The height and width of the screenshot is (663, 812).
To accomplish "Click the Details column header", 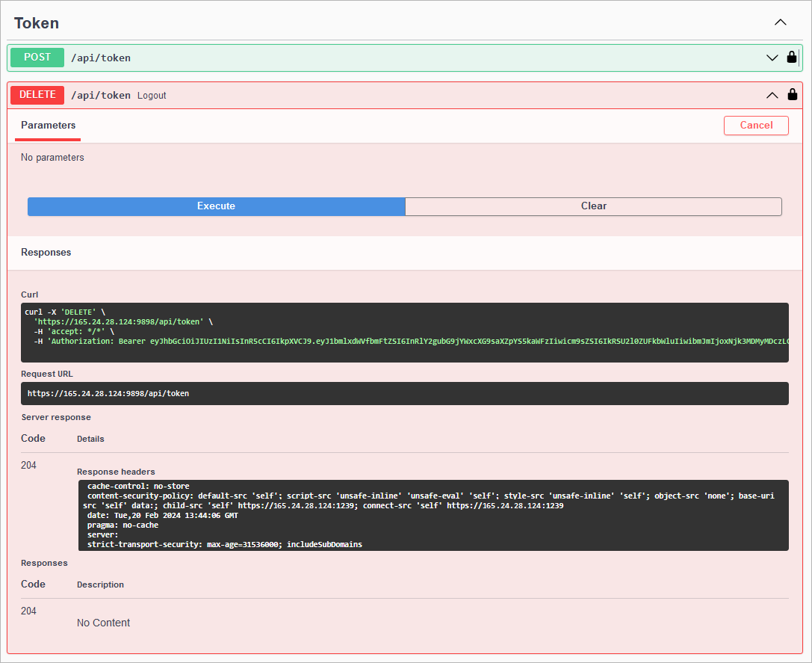I will (x=90, y=439).
